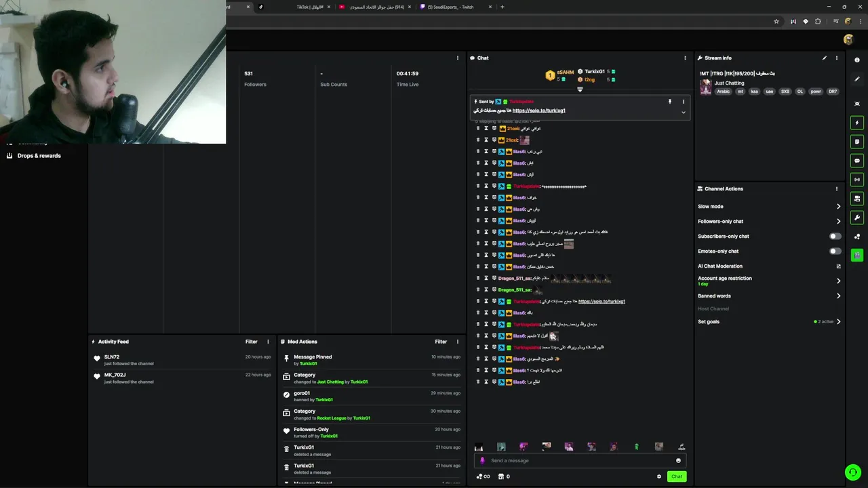This screenshot has height=488, width=868.
Task: Click Message Pinned by TurkixG1 entry
Action: 371,360
